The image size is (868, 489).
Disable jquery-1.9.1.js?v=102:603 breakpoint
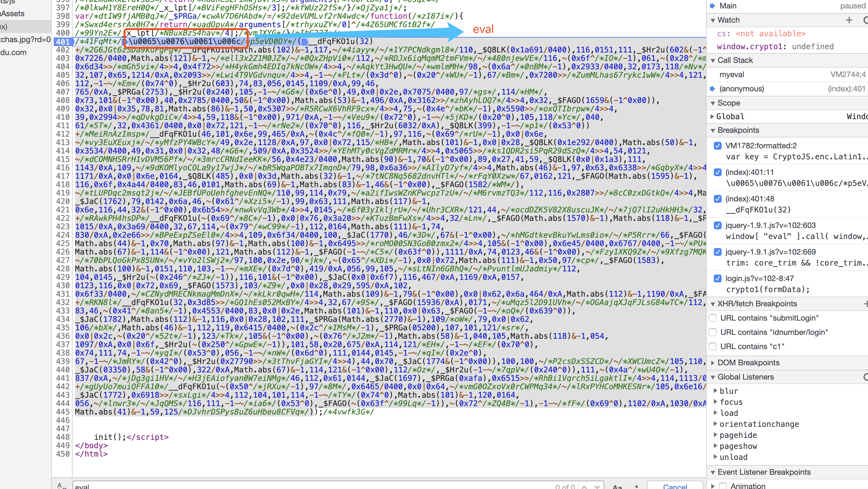pos(718,225)
